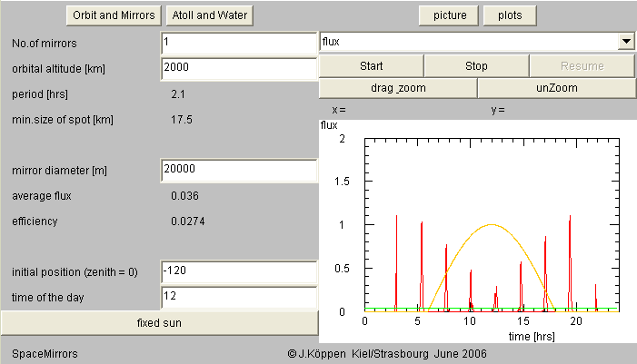Open the flux plot selection box
Image resolution: width=637 pixels, height=364 pixels.
[x=467, y=42]
